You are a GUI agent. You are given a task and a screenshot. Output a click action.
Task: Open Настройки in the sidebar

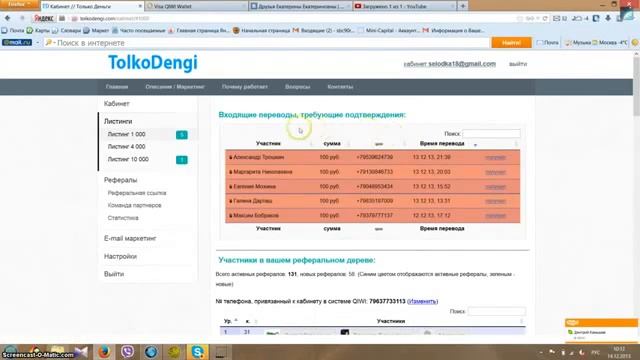pos(120,256)
